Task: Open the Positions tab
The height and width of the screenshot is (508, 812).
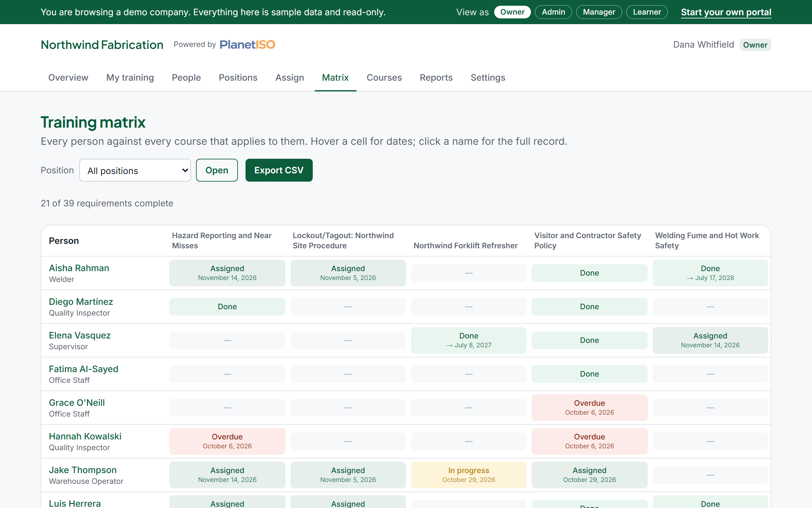Action: (238, 77)
